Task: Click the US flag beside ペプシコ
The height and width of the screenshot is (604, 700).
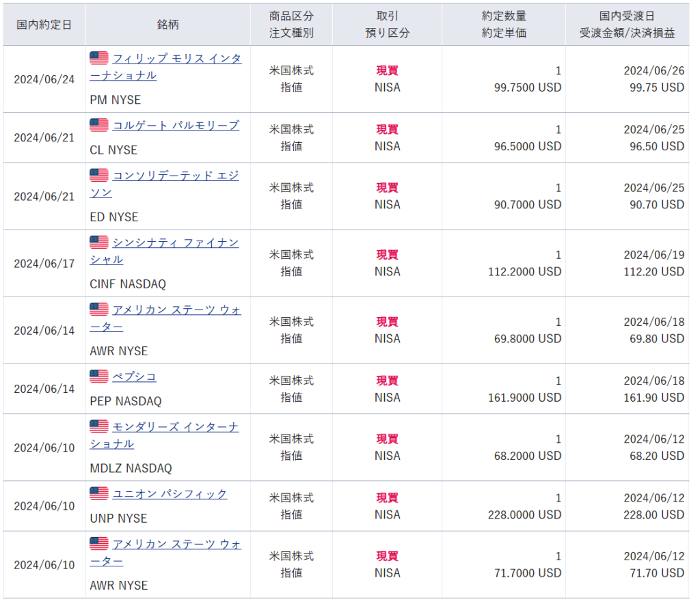Action: pos(99,376)
